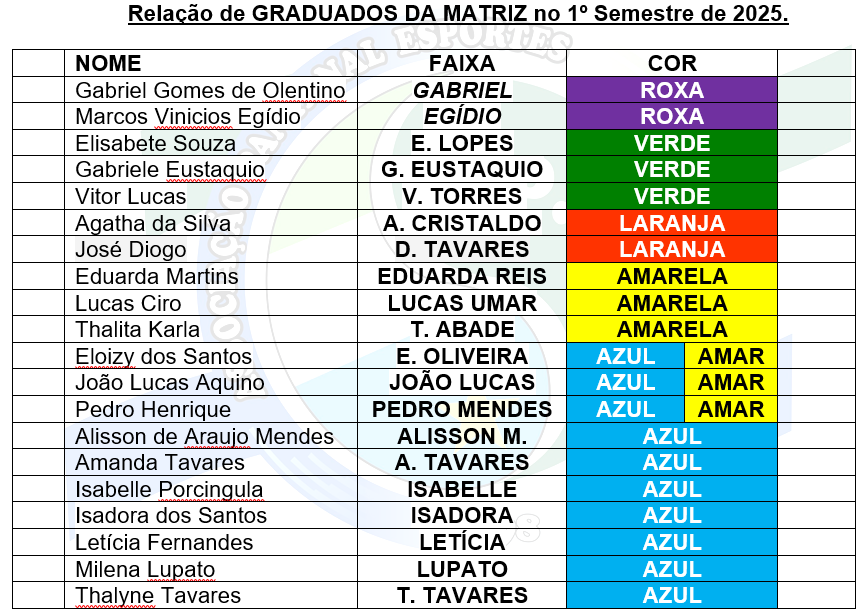Image resolution: width=866 pixels, height=612 pixels.
Task: Click the name Isabelle Porcingula
Action: (x=169, y=490)
